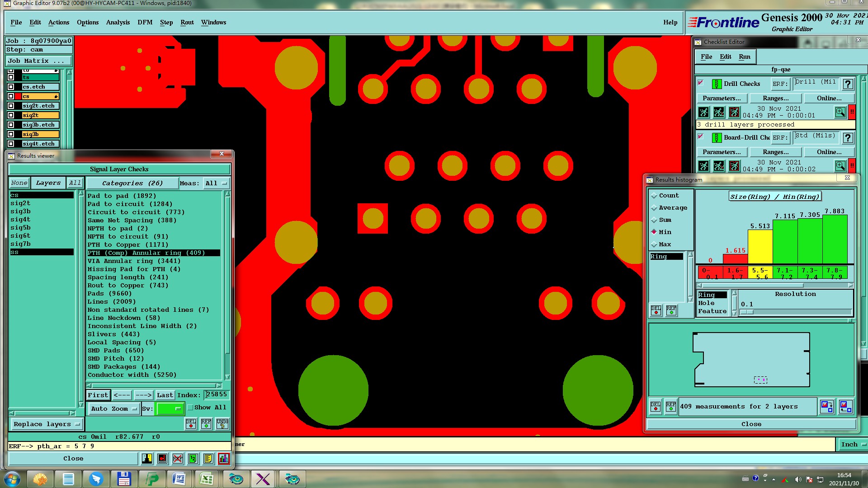
Task: Open the results histogram bar chart icon
Action: click(x=223, y=459)
